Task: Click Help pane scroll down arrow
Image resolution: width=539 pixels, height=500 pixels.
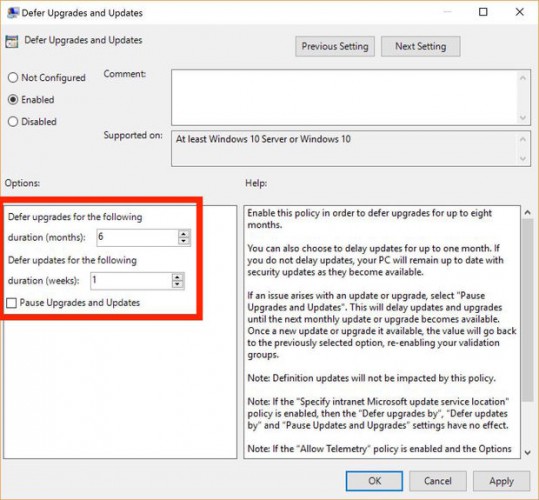Action: point(527,452)
